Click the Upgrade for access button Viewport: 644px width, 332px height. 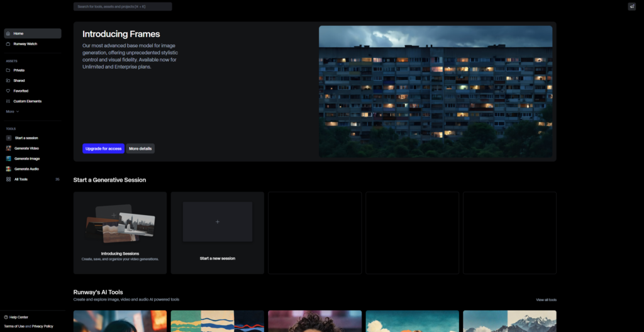(x=104, y=149)
